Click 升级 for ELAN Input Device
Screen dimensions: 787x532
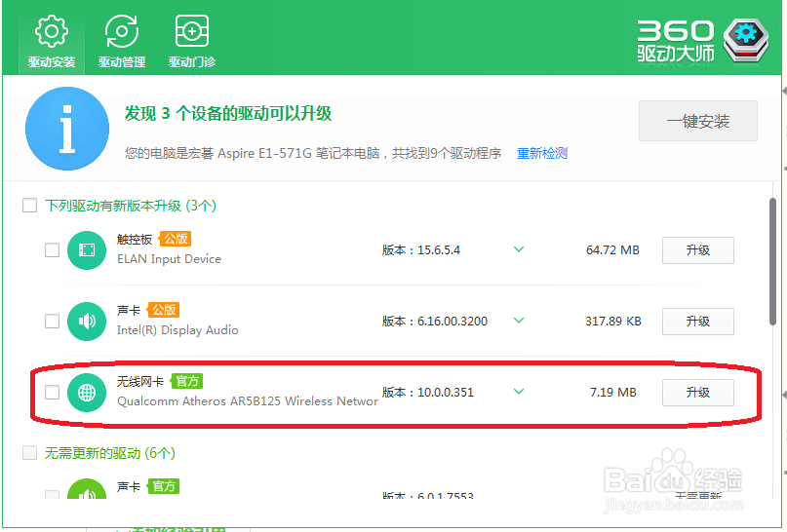coord(697,250)
